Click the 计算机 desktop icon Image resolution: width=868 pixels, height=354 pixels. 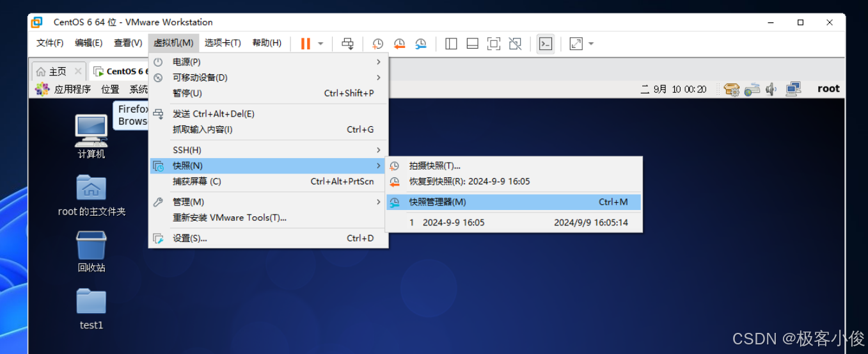(x=91, y=137)
